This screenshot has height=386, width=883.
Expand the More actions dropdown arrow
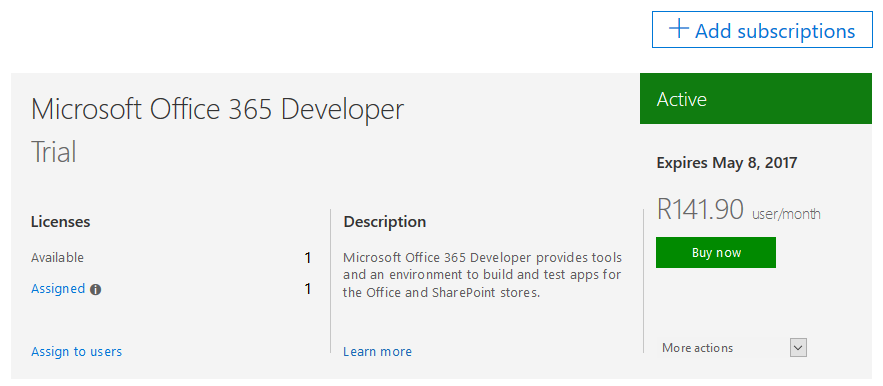click(798, 348)
